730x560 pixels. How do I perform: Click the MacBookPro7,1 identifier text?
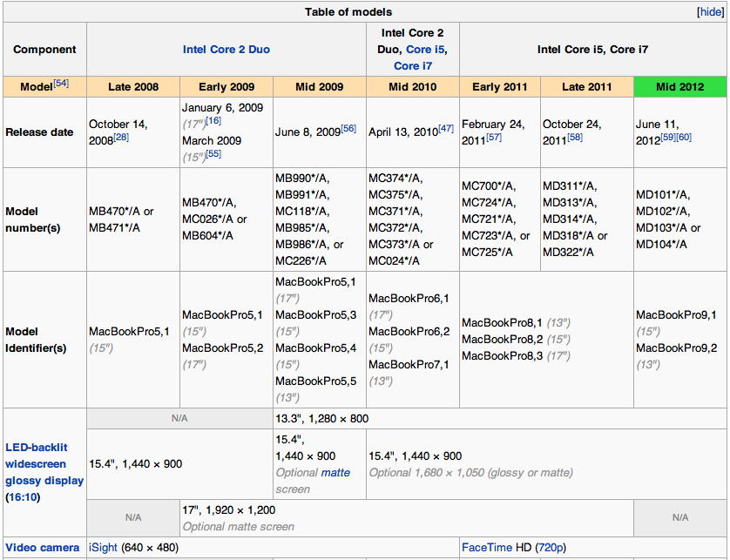(409, 365)
